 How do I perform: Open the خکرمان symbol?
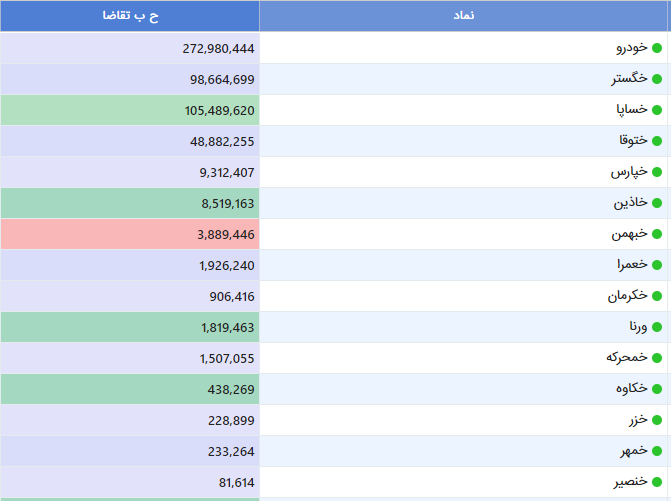[627, 296]
